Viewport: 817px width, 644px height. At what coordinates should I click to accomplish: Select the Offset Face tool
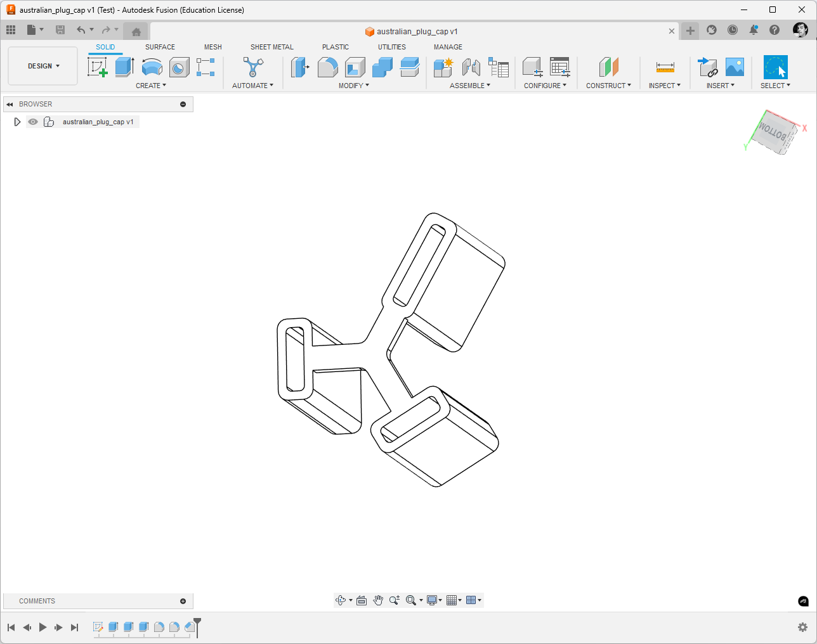(x=410, y=67)
